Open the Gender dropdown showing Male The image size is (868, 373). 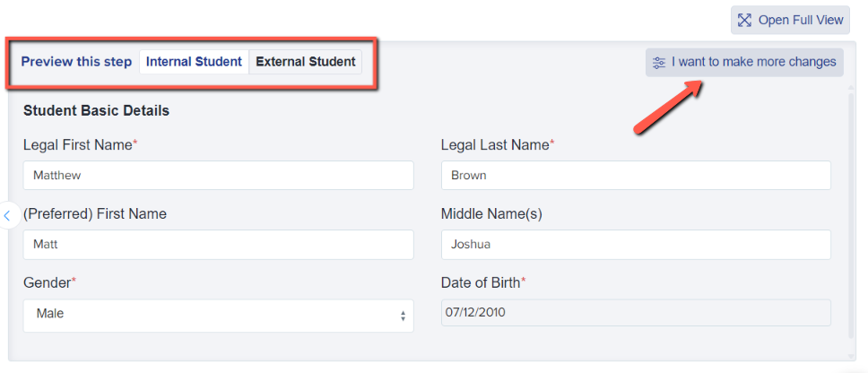click(218, 315)
